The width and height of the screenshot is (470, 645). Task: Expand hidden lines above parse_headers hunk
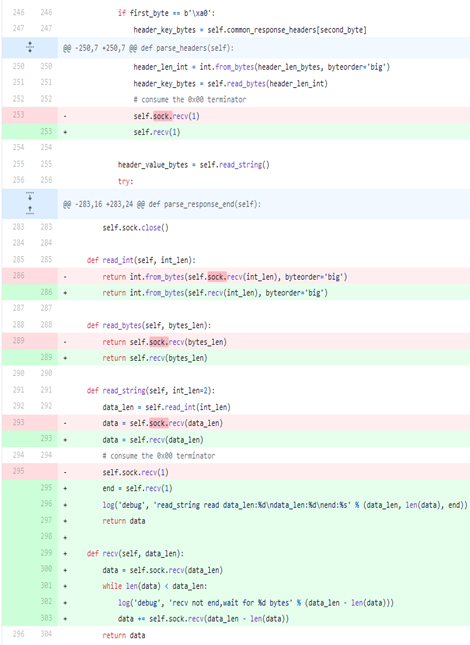click(30, 47)
